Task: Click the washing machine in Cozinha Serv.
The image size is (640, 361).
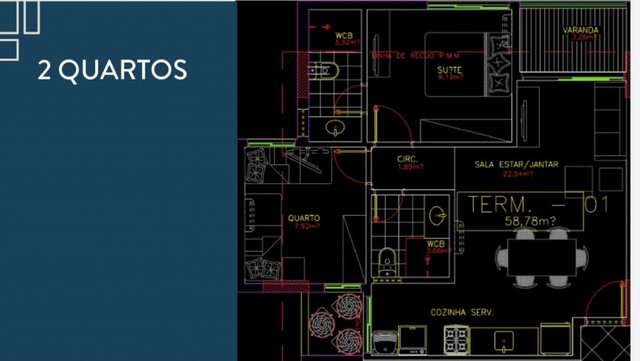Action: click(384, 342)
